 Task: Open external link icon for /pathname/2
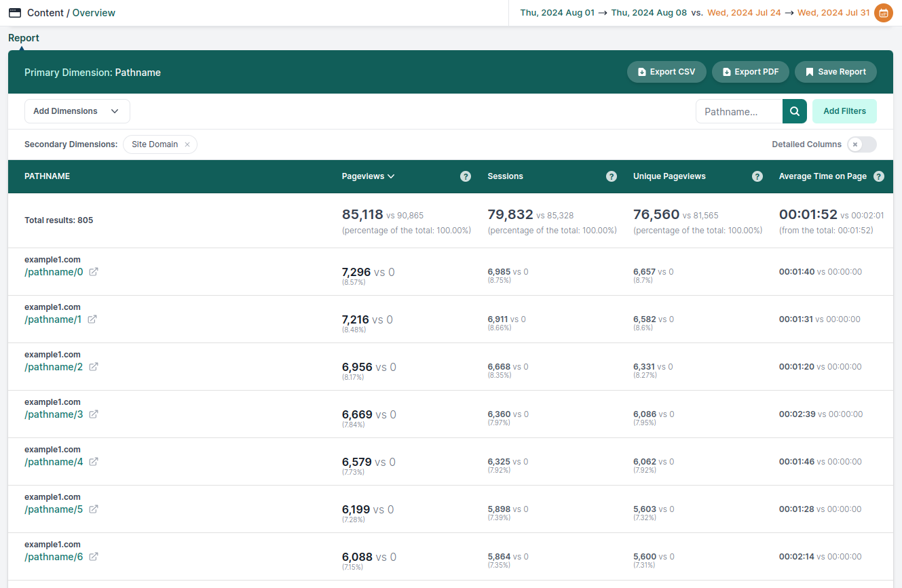point(94,367)
